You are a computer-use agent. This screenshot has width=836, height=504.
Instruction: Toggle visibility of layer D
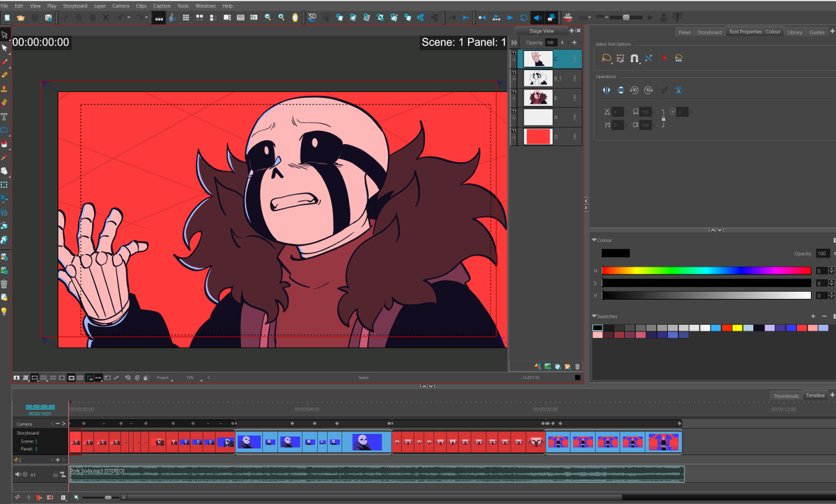point(515,130)
